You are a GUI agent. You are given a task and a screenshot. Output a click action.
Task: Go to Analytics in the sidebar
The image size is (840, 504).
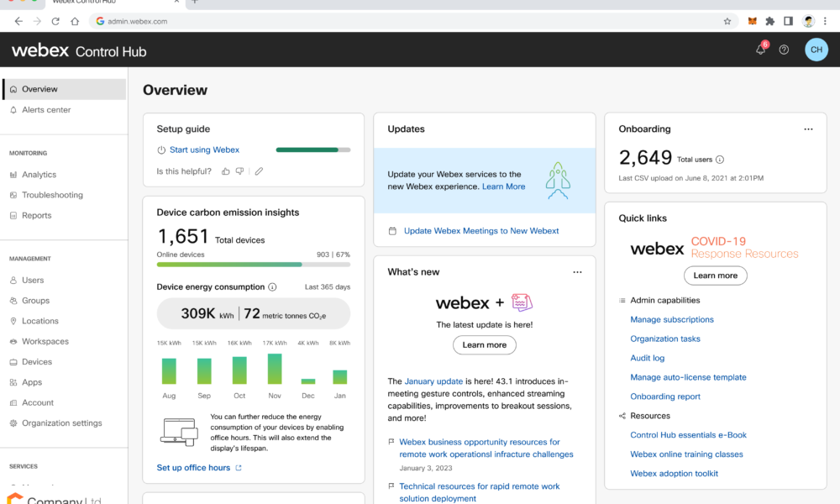pyautogui.click(x=39, y=175)
